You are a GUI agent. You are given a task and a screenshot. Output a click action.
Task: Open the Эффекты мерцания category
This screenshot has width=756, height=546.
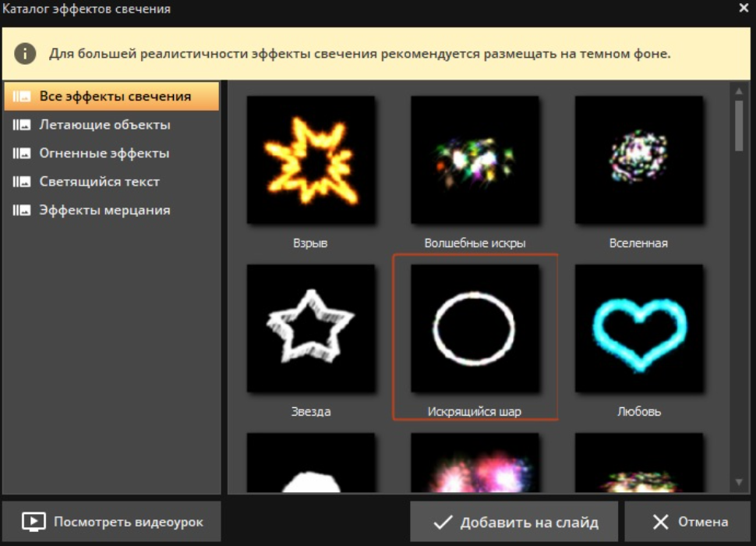tap(111, 210)
